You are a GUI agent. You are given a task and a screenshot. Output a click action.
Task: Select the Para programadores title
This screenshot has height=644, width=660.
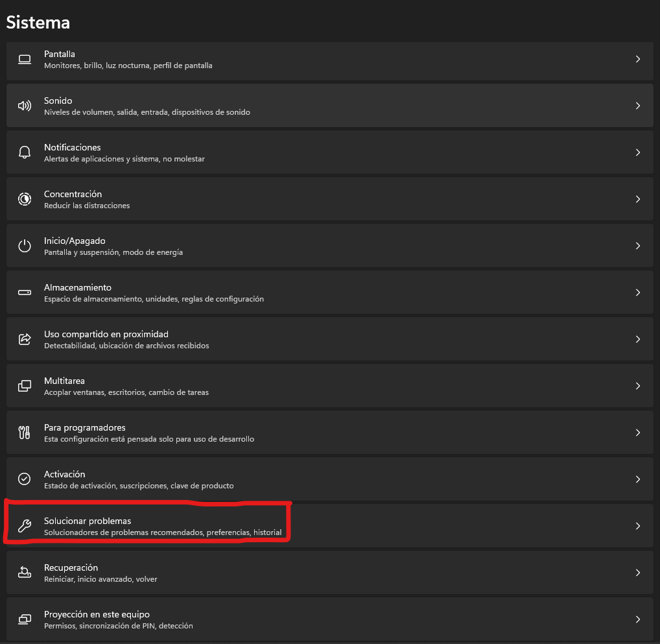coord(84,427)
